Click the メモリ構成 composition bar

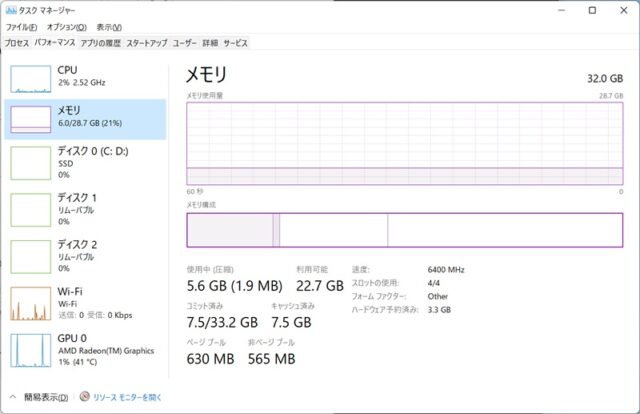tap(405, 229)
